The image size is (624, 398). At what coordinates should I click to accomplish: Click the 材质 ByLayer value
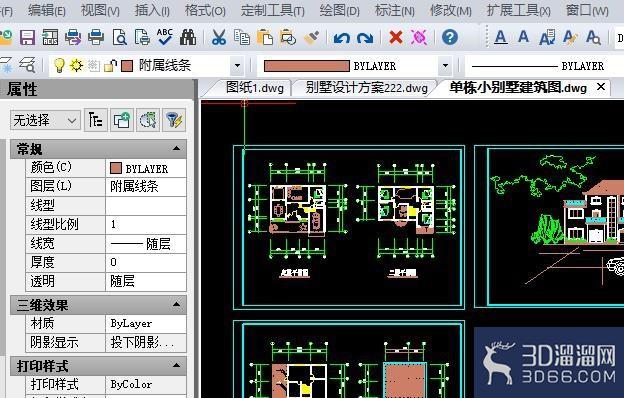click(x=146, y=323)
